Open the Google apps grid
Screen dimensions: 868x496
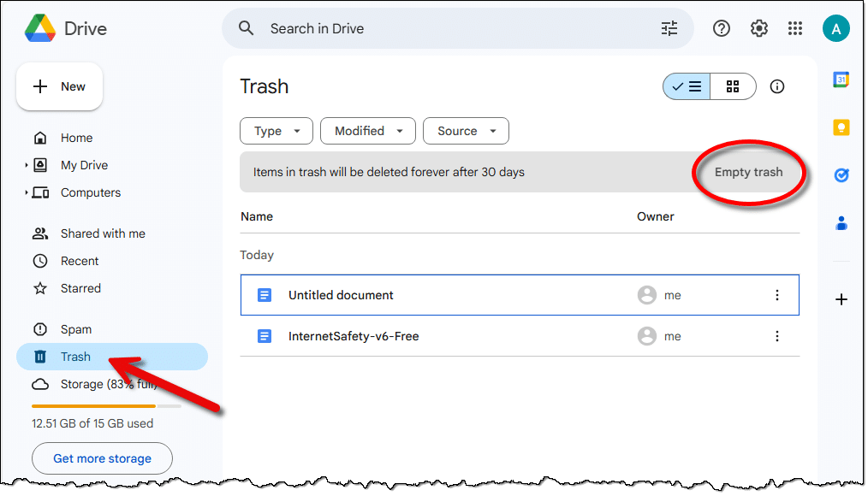tap(795, 28)
